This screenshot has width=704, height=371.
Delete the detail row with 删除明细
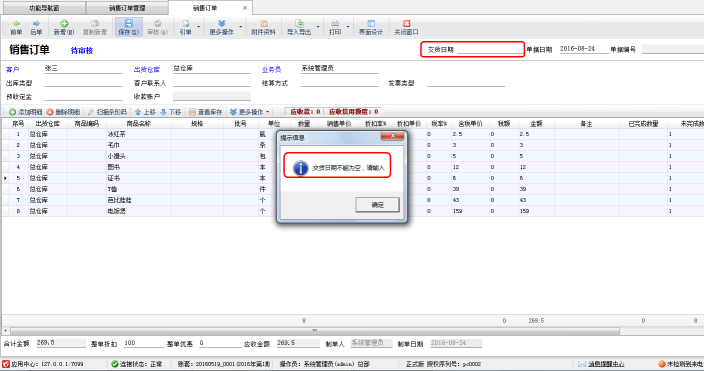pos(63,112)
